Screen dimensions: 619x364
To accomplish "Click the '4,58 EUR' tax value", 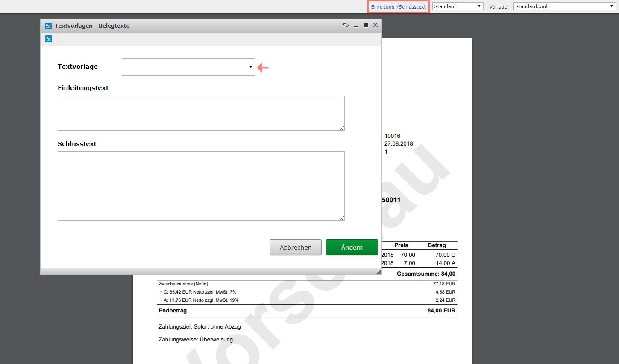I will (x=446, y=292).
